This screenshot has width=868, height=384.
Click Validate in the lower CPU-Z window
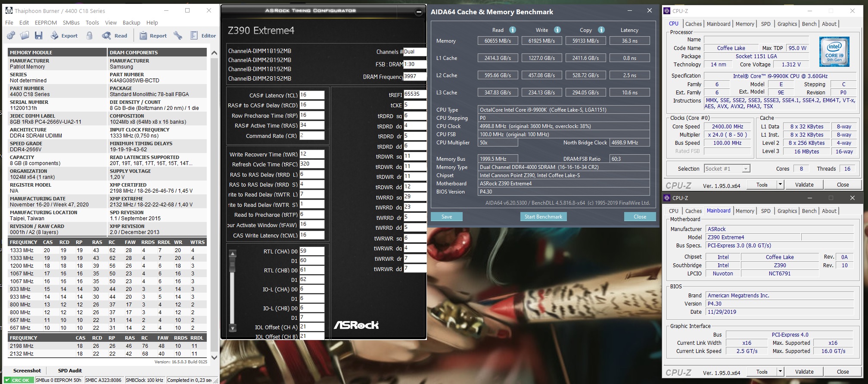coord(804,372)
